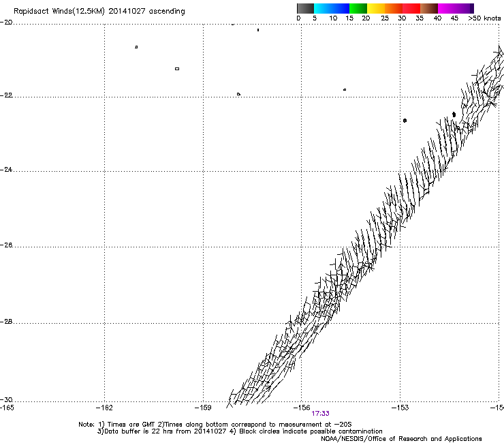This screenshot has height=443, width=504.
Task: Click the -162 longitude axis label
Action: pos(104,408)
